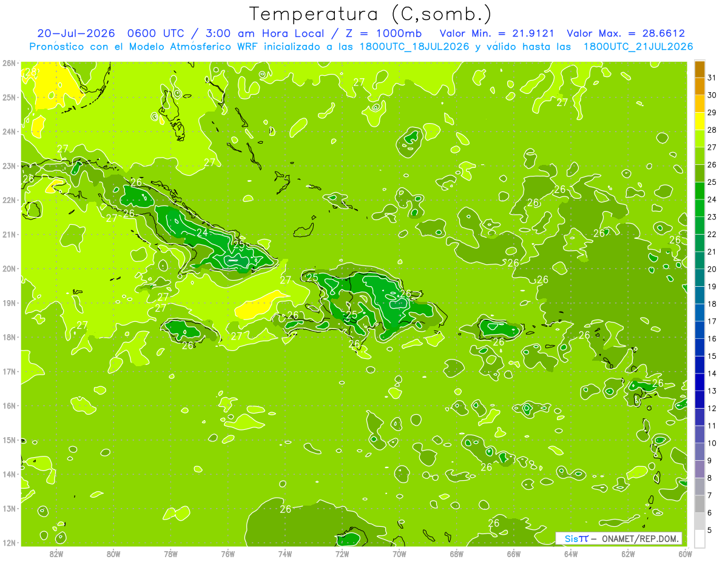The image size is (728, 562).
Task: Click the '60W' longitude axis label
Action: (685, 554)
